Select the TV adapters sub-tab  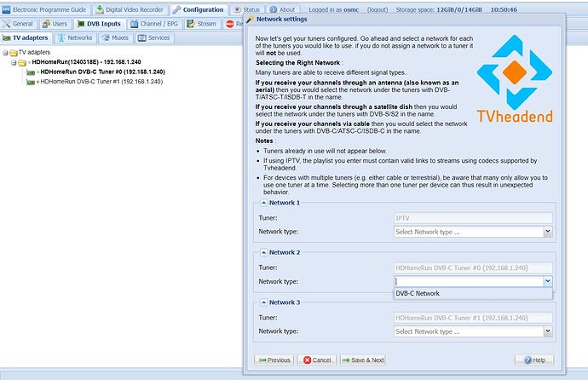click(x=26, y=37)
